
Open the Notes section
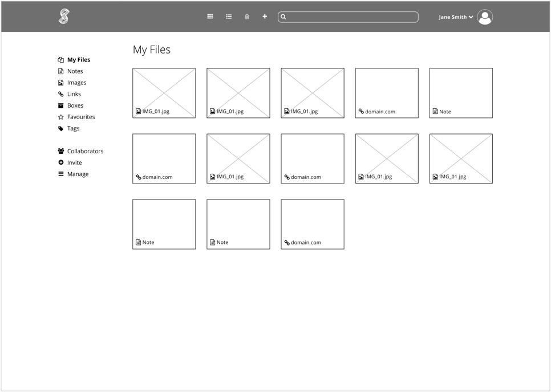[x=75, y=71]
